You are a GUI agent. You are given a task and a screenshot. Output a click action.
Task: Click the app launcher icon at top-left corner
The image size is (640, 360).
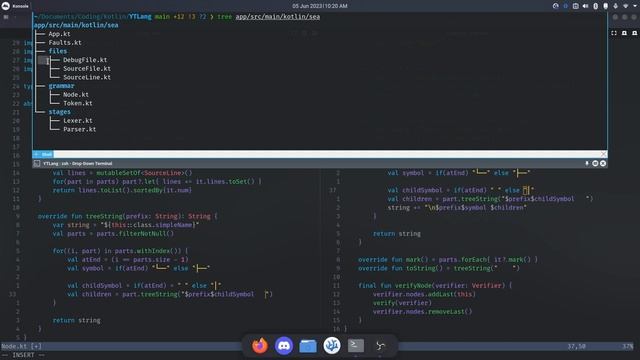(x=6, y=6)
